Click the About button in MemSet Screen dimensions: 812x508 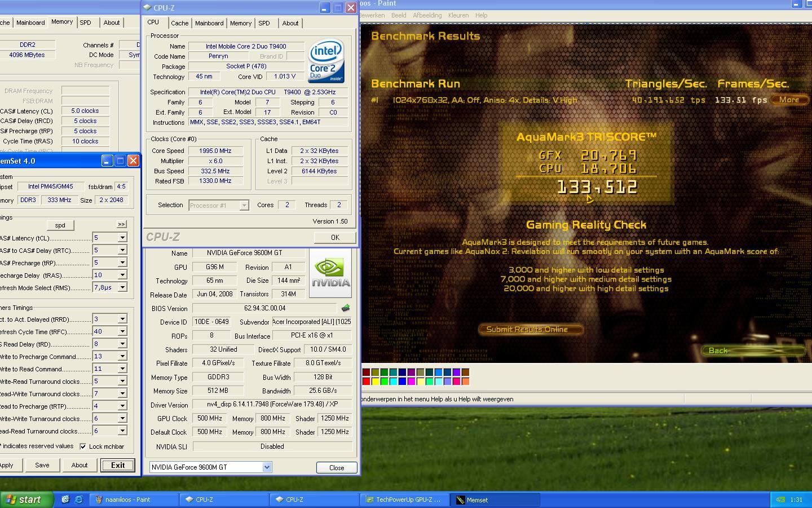click(x=80, y=465)
